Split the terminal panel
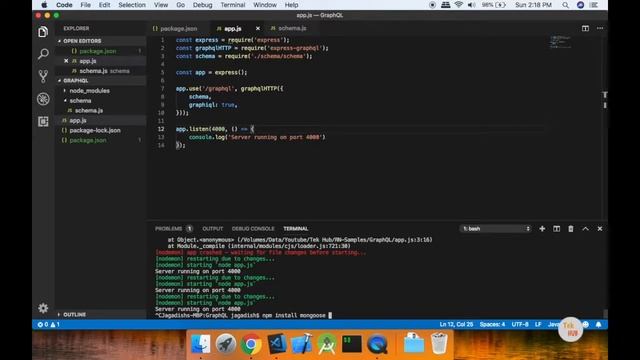 556,229
